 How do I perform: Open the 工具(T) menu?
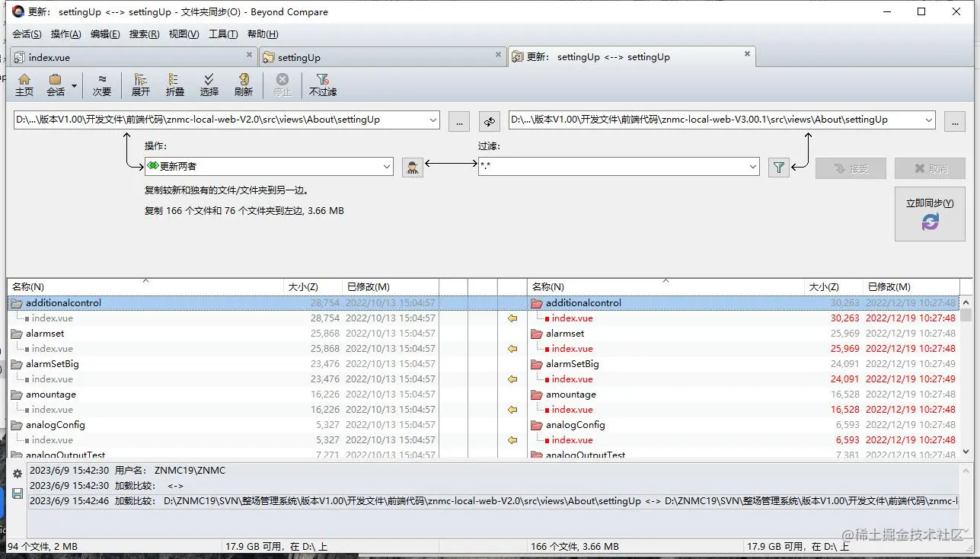point(223,34)
